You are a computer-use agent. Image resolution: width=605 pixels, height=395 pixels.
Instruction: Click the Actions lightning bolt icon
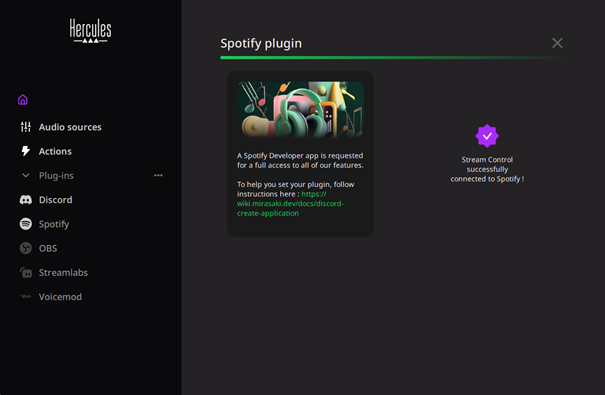pyautogui.click(x=26, y=151)
